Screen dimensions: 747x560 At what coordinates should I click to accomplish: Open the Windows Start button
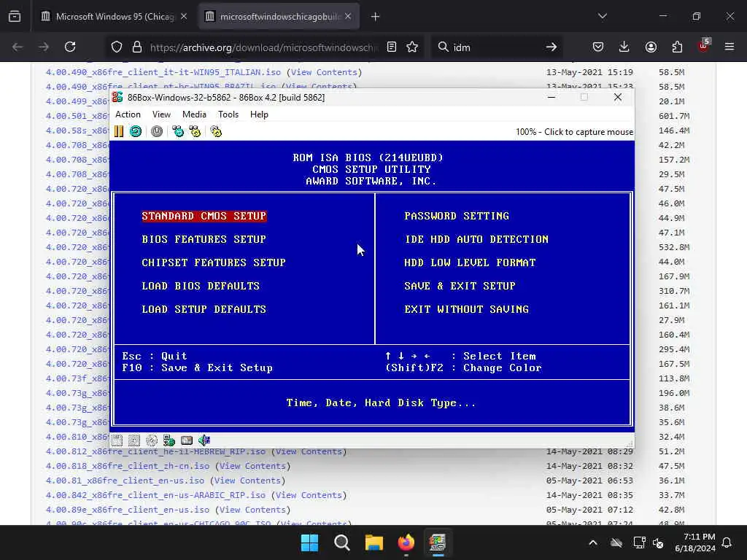309,542
